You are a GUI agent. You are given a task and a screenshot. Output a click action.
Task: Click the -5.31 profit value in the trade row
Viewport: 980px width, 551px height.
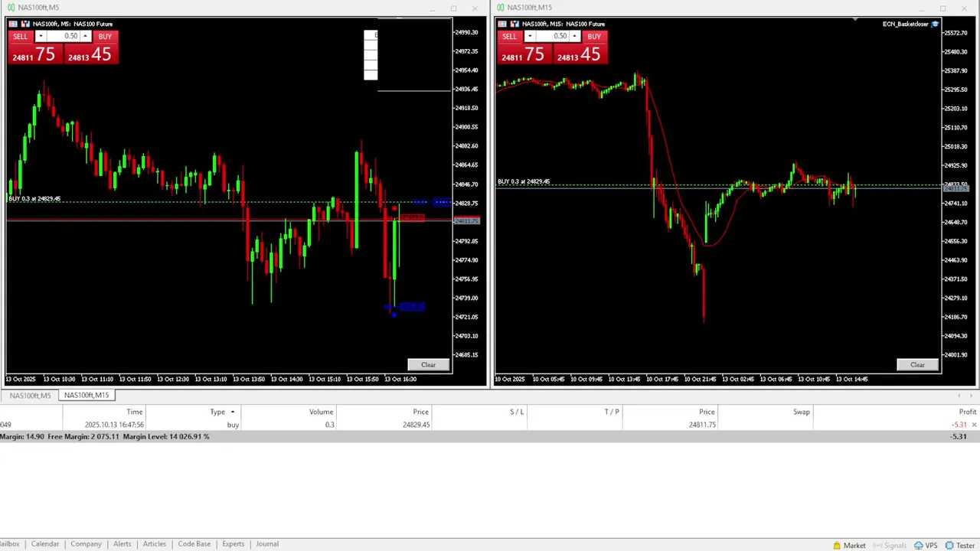pos(959,425)
